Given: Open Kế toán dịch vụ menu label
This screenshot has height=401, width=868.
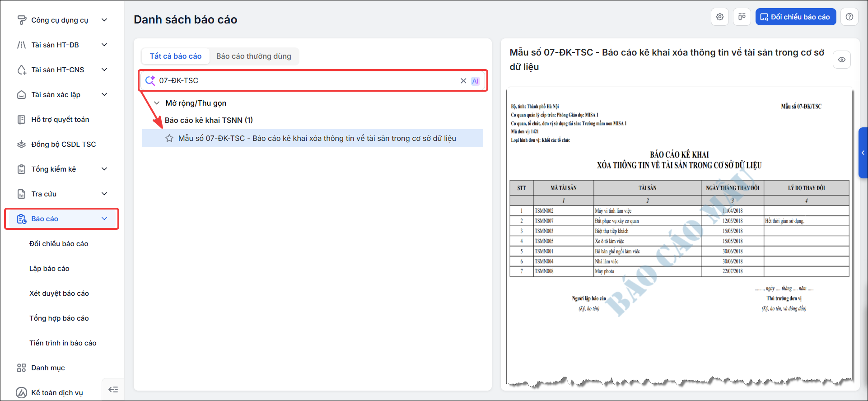Looking at the screenshot, I should point(57,392).
